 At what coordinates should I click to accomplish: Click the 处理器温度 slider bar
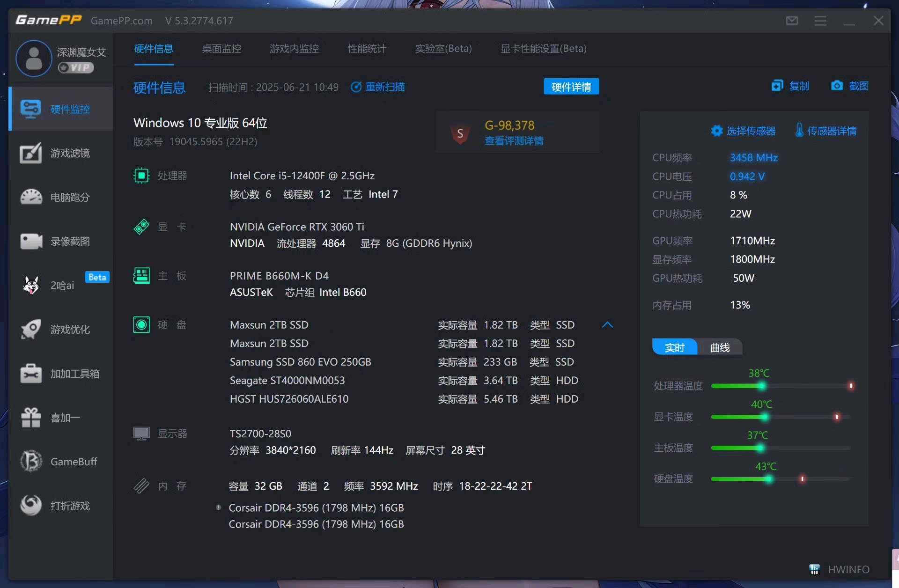click(x=781, y=386)
